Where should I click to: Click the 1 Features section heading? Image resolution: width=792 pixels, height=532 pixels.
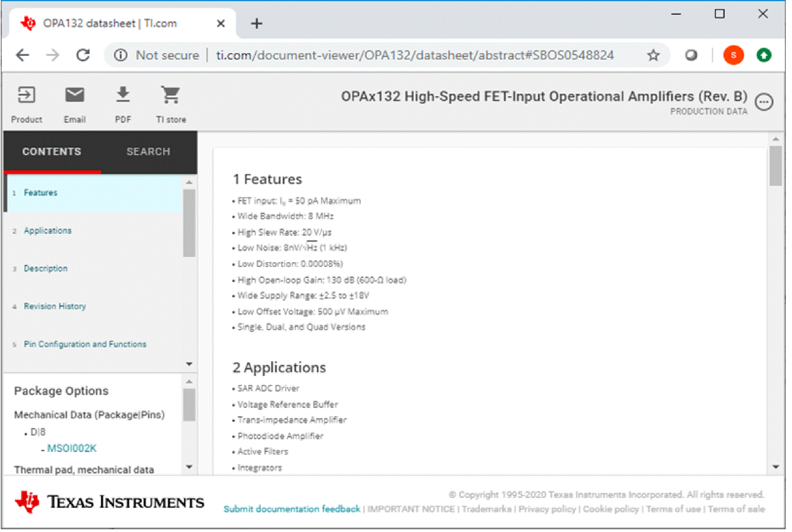pyautogui.click(x=267, y=179)
